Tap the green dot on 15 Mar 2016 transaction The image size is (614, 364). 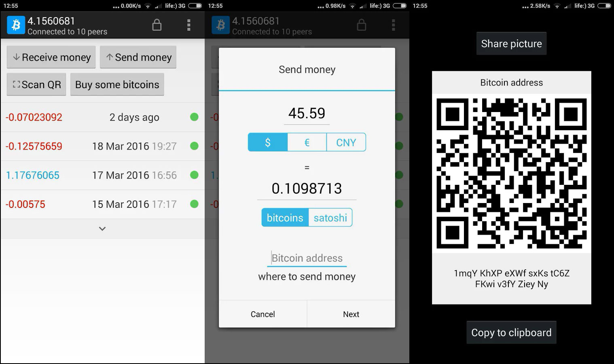pos(194,204)
